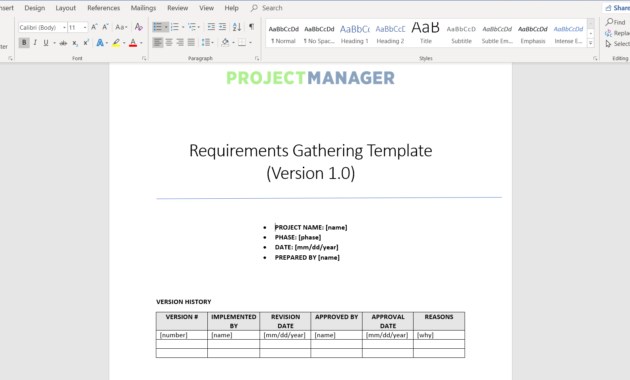Align text left
The width and height of the screenshot is (630, 380).
(x=158, y=42)
